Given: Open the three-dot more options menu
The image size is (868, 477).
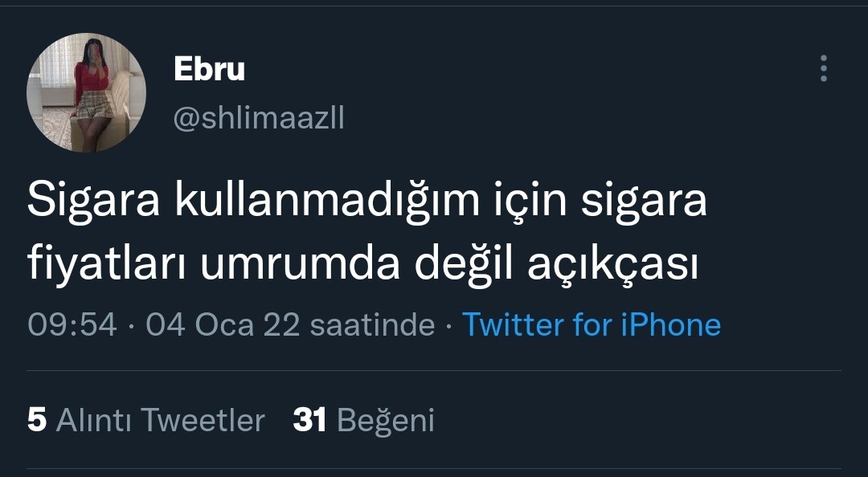Looking at the screenshot, I should coord(823,69).
